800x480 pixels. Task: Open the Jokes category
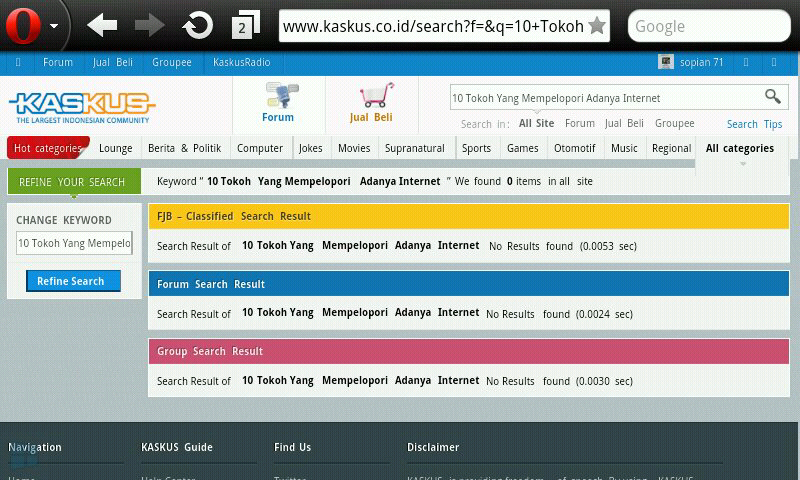click(x=310, y=148)
